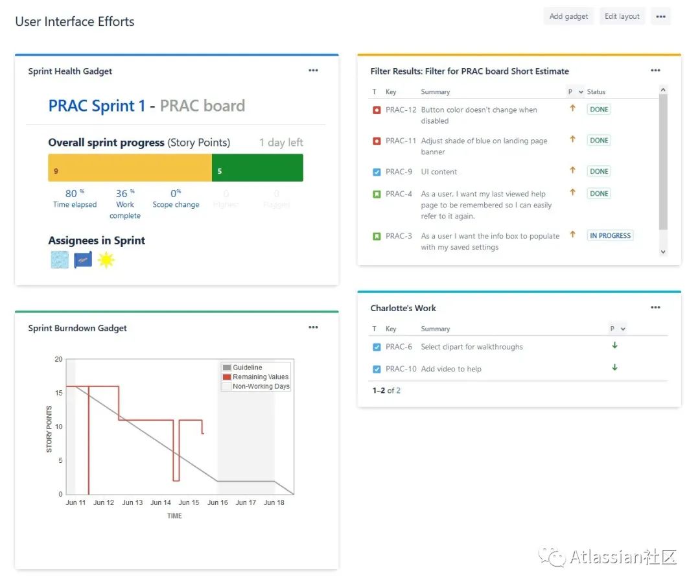This screenshot has width=700, height=588.
Task: Click Edit layout button
Action: point(622,16)
